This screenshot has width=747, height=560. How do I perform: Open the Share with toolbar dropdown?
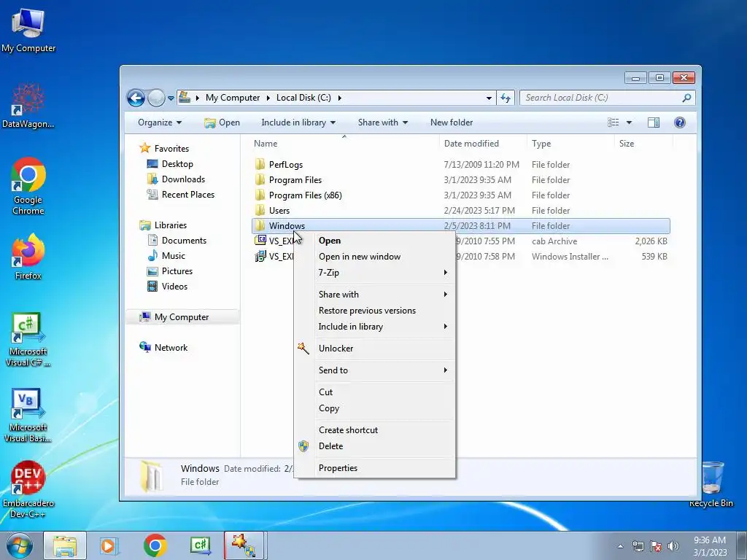point(382,122)
